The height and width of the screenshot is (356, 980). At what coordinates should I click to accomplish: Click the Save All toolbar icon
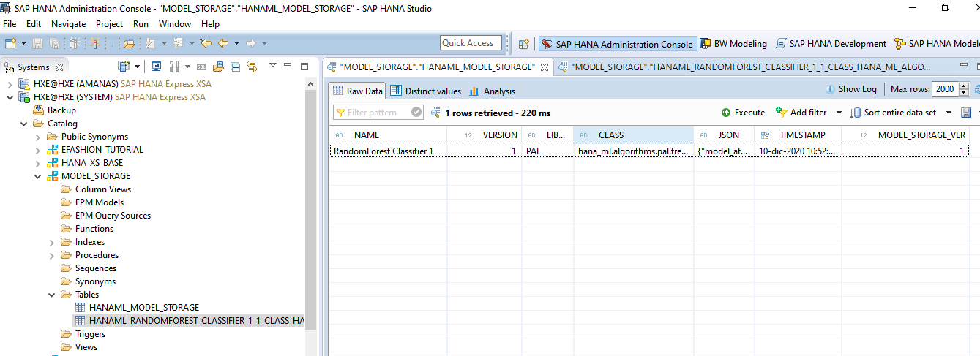(x=55, y=44)
